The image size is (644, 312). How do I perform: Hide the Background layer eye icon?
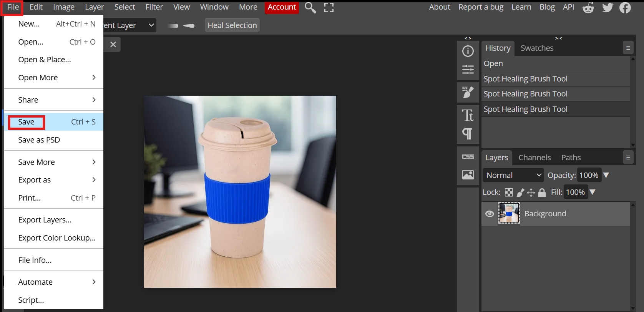[x=490, y=214]
